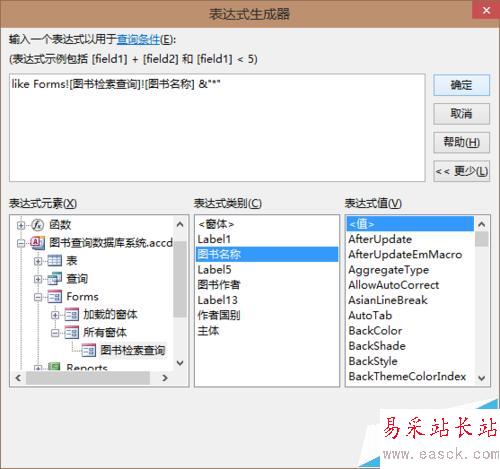500x469 pixels.
Task: Collapse the 图书查询数据库系统.accdb node
Action: [x=21, y=243]
